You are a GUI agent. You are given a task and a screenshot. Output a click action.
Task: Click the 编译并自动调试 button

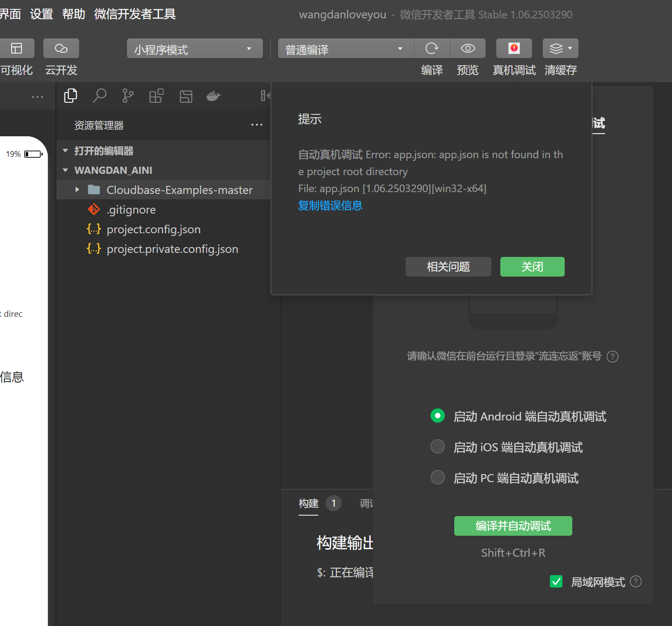pos(513,526)
